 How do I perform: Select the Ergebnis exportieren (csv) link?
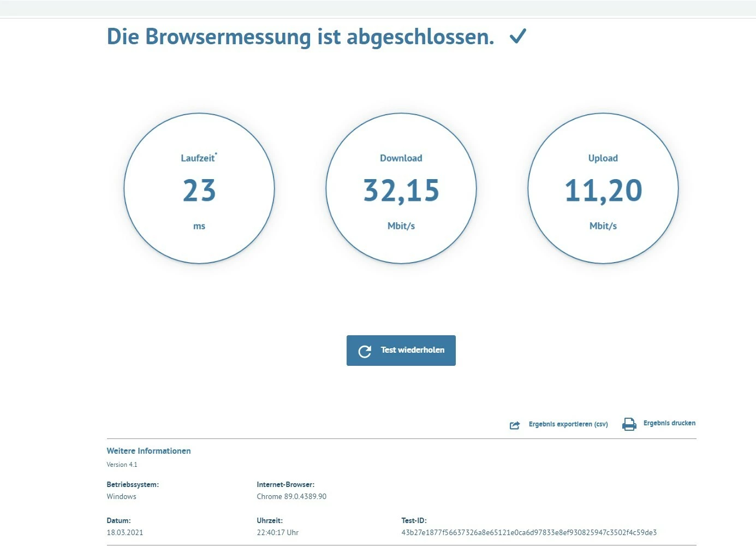[x=568, y=424]
